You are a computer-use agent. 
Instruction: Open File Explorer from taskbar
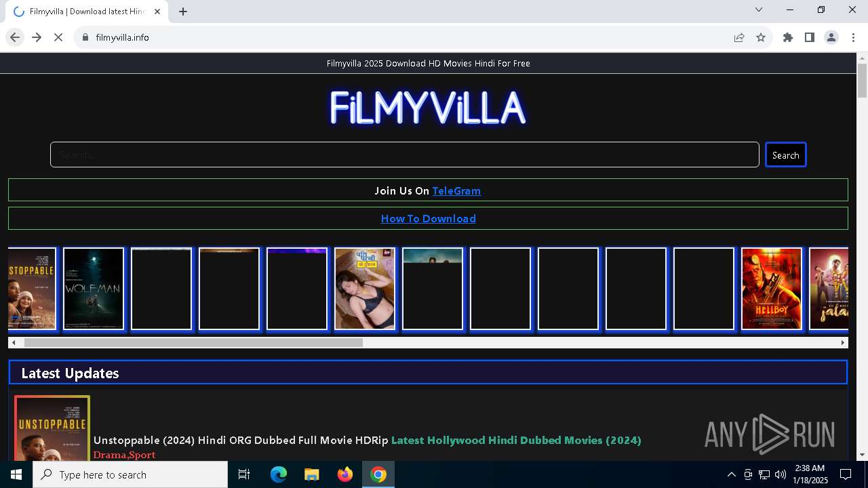(x=311, y=474)
